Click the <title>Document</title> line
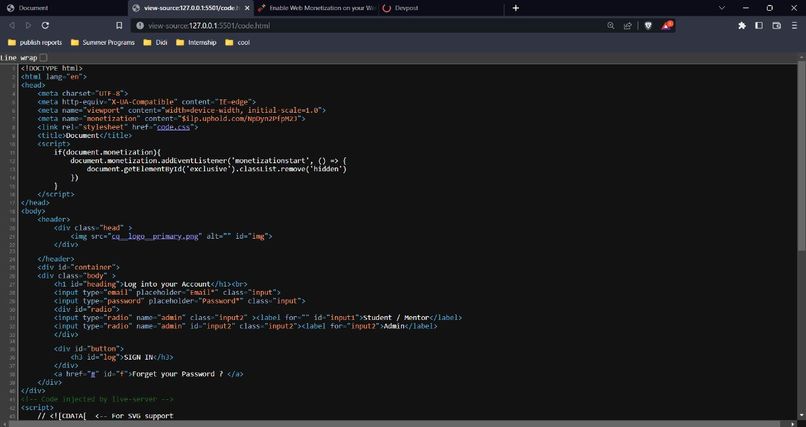 pyautogui.click(x=84, y=136)
